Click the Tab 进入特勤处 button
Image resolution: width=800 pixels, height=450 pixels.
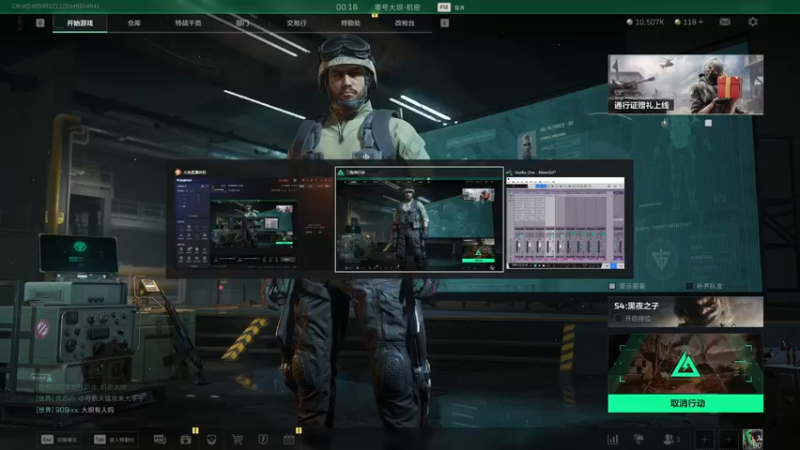[x=114, y=439]
